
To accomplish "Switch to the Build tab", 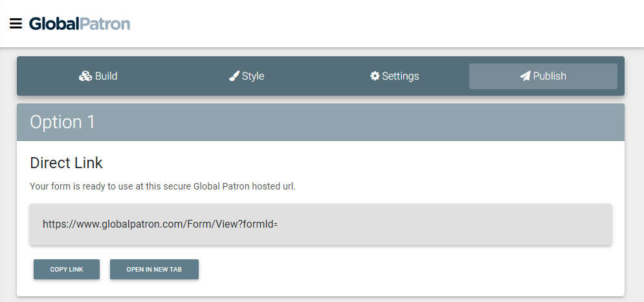I will [x=98, y=76].
